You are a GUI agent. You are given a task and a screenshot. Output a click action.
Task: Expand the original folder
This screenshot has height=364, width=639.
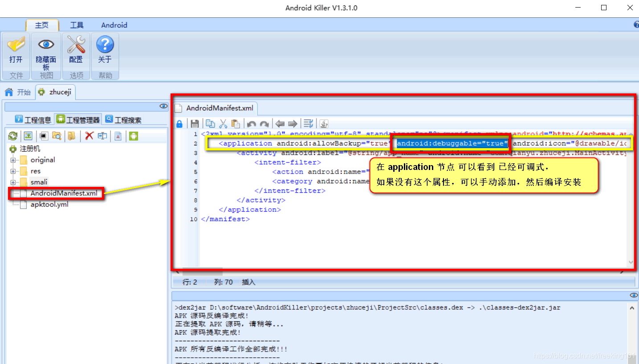[x=14, y=160]
